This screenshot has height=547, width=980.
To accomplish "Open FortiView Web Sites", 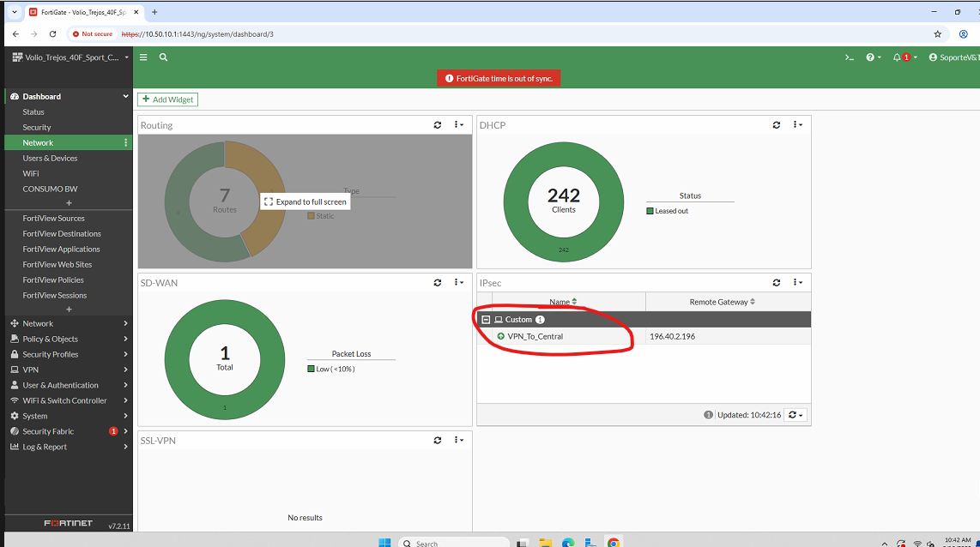I will (57, 265).
